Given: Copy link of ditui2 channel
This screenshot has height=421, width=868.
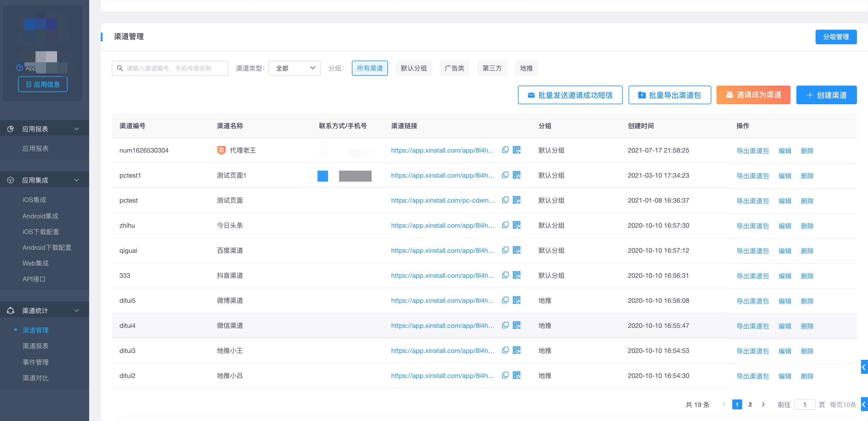Looking at the screenshot, I should [505, 375].
